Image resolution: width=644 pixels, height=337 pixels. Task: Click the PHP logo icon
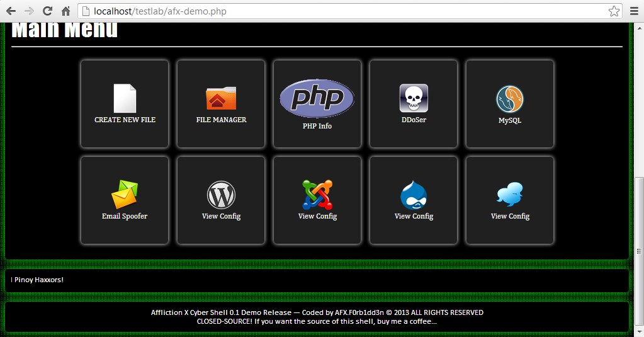[317, 98]
